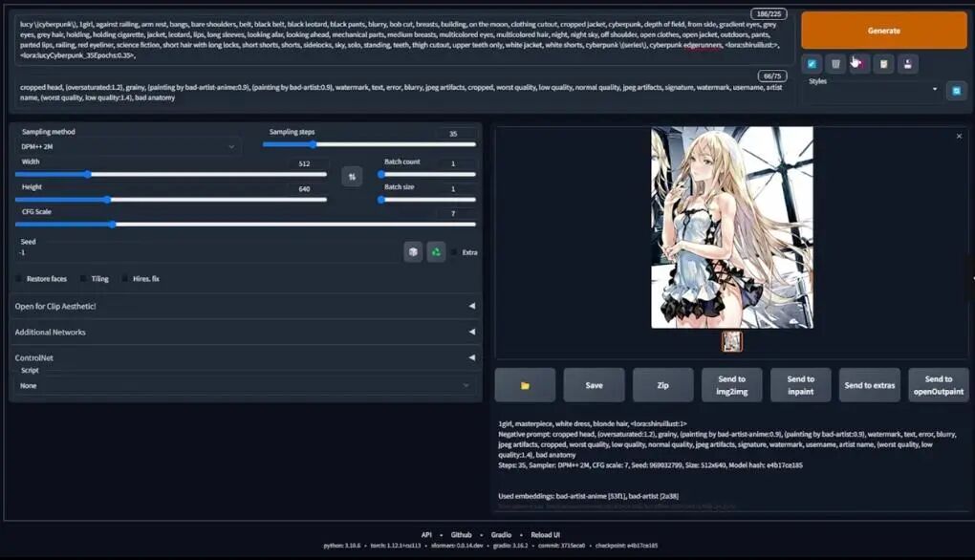Image resolution: width=975 pixels, height=560 pixels.
Task: Close the image preview with X
Action: click(959, 136)
